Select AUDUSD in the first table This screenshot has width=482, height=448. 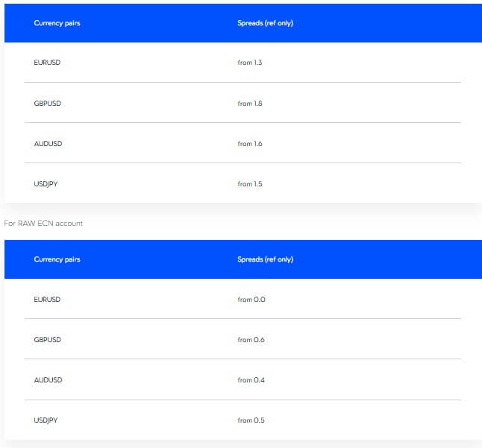[48, 143]
